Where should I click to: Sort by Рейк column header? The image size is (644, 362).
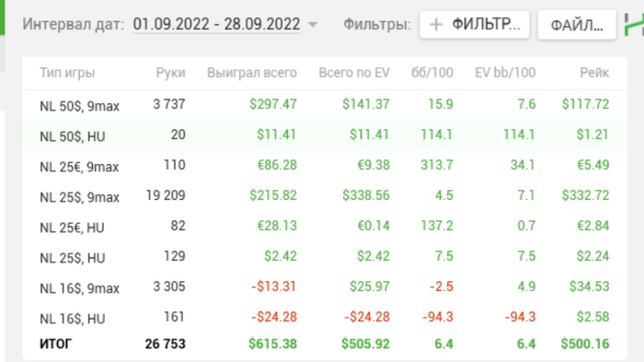click(x=594, y=73)
